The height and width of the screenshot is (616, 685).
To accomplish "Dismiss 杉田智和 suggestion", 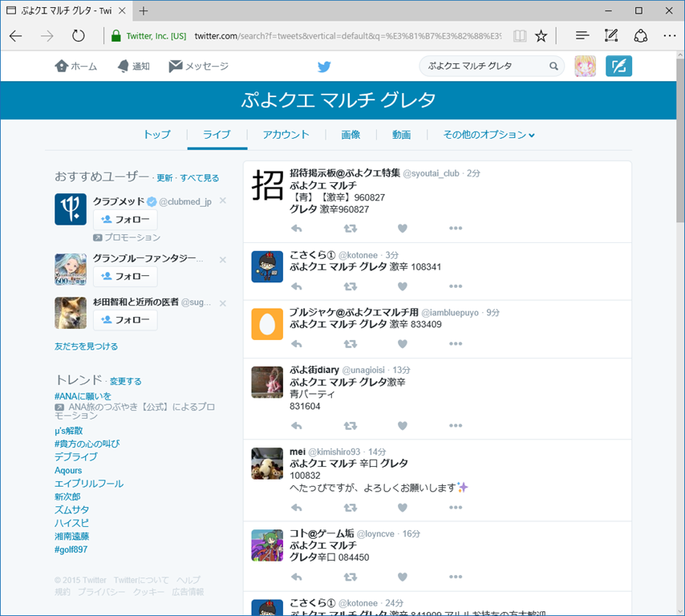I will [223, 303].
